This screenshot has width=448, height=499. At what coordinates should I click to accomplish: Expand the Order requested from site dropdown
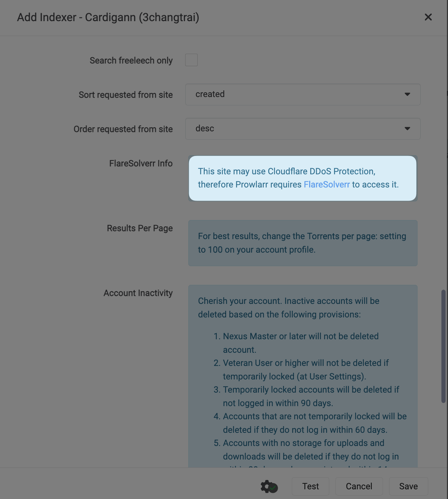click(x=303, y=129)
